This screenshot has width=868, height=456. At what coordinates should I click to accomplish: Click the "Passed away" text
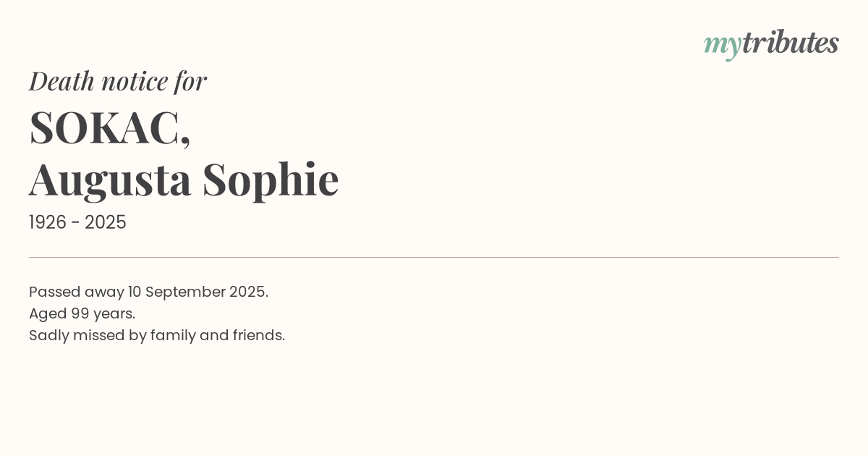76,292
